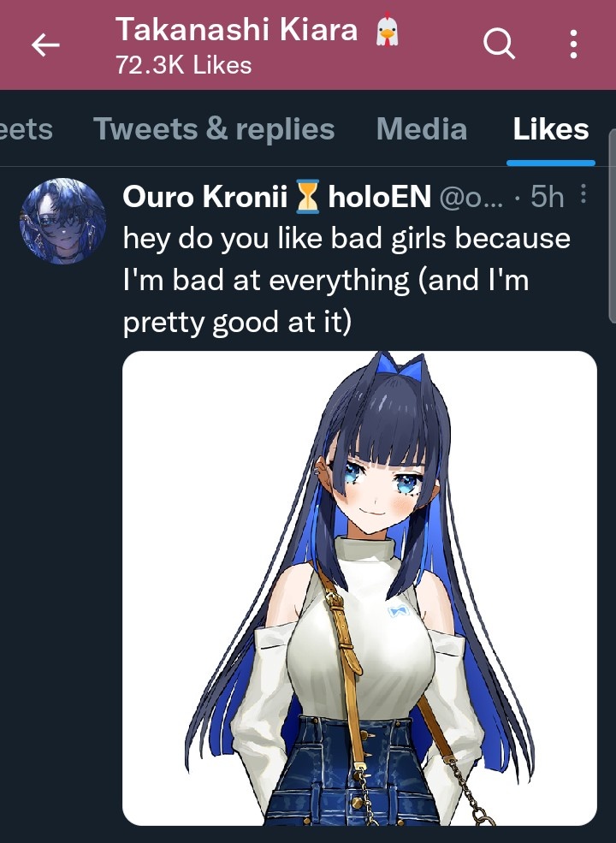Select the Likes tab

550,129
